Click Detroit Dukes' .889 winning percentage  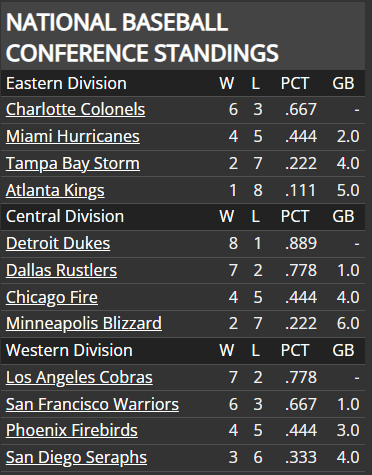[x=301, y=243]
